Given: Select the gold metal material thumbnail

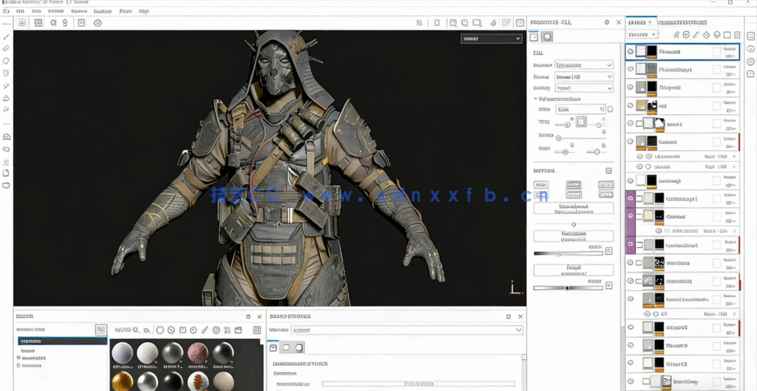Looking at the screenshot, I should click(x=122, y=381).
